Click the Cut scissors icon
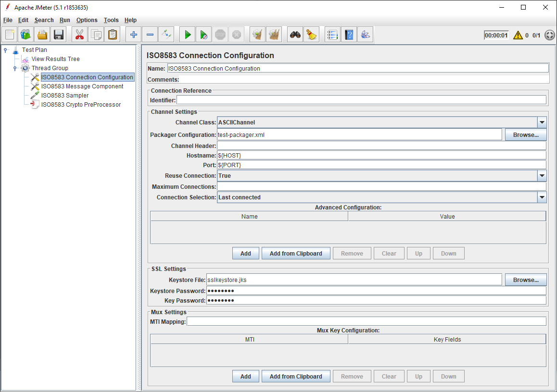 point(79,35)
